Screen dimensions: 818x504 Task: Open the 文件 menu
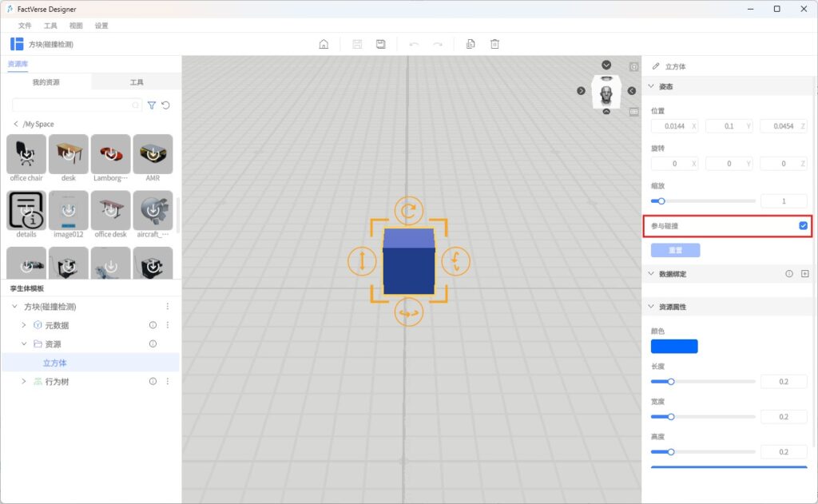point(25,26)
